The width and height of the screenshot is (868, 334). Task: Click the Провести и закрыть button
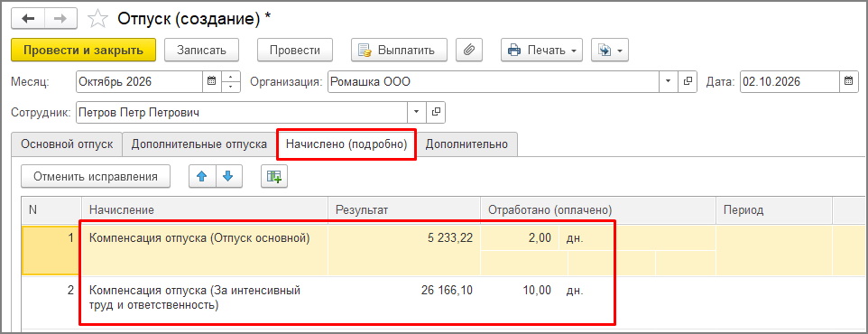[84, 50]
